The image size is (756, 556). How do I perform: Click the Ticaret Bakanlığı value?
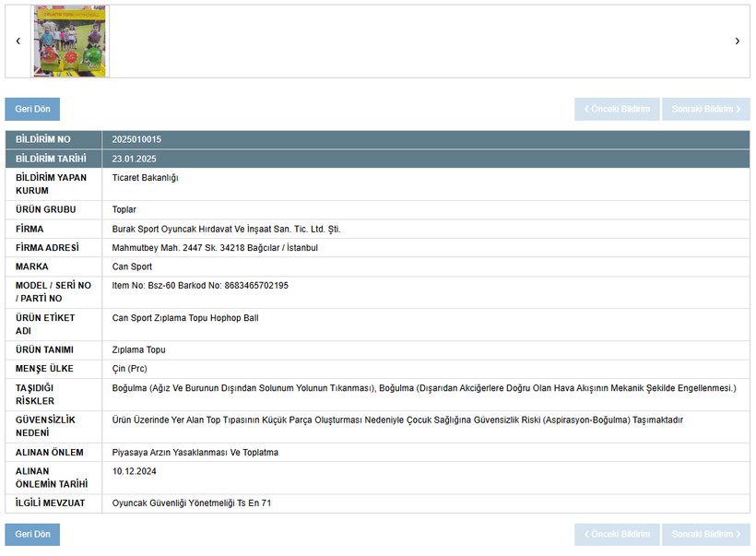145,177
